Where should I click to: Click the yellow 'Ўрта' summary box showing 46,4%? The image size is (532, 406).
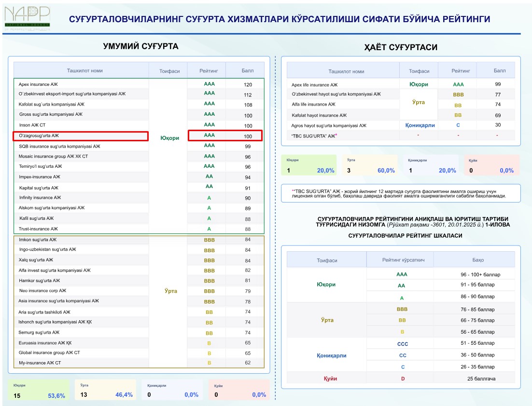(x=105, y=390)
